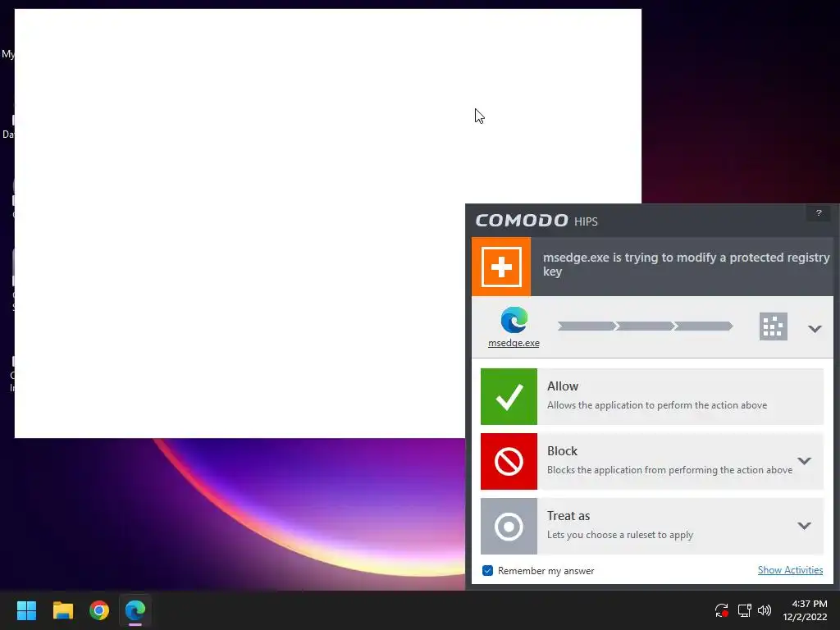This screenshot has height=630, width=840.
Task: Expand the Treat as ruleset dropdown arrow
Action: click(804, 526)
